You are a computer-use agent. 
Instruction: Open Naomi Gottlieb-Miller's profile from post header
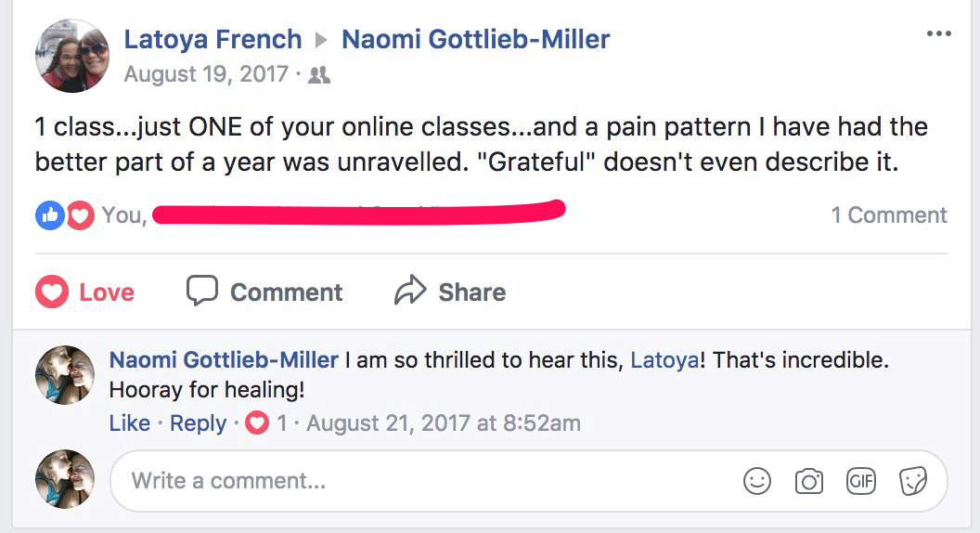(x=476, y=40)
